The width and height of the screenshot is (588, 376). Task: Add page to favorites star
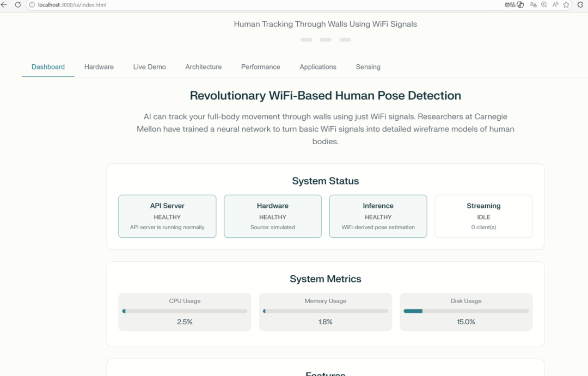tap(566, 5)
